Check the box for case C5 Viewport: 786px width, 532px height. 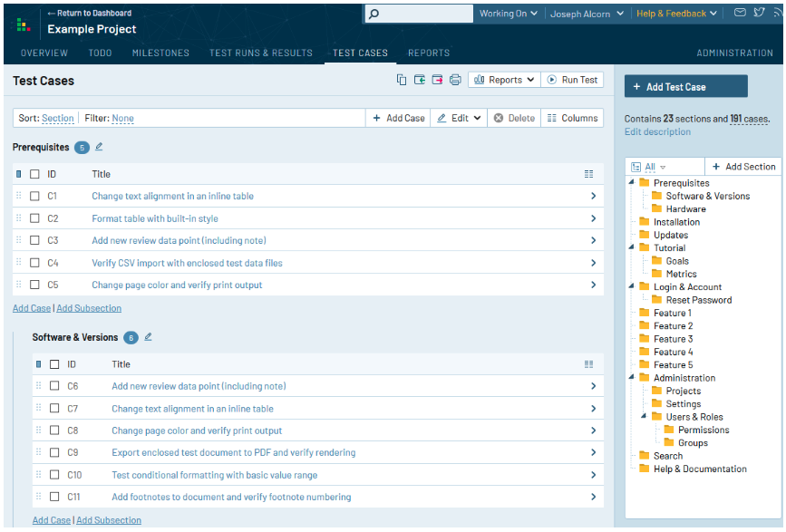[x=34, y=285]
